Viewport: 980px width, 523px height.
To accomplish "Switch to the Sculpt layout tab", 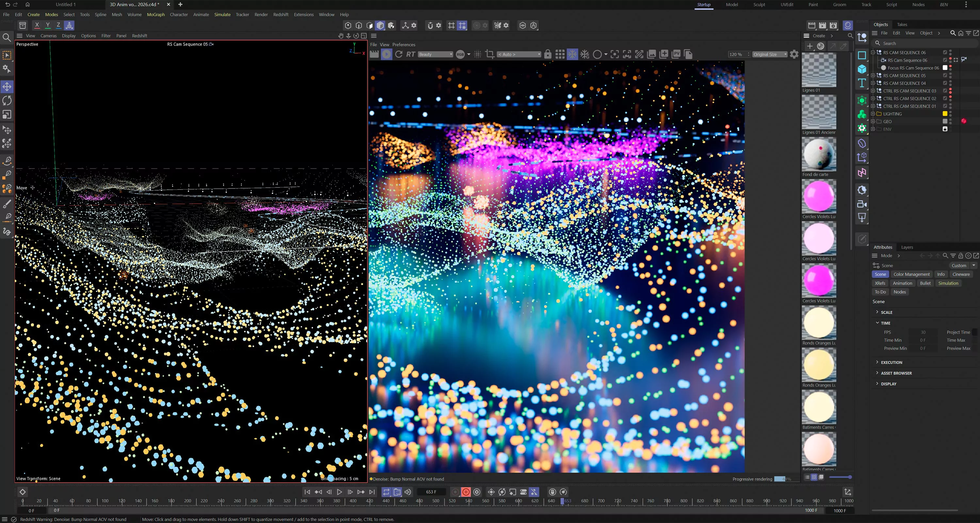I will point(759,5).
